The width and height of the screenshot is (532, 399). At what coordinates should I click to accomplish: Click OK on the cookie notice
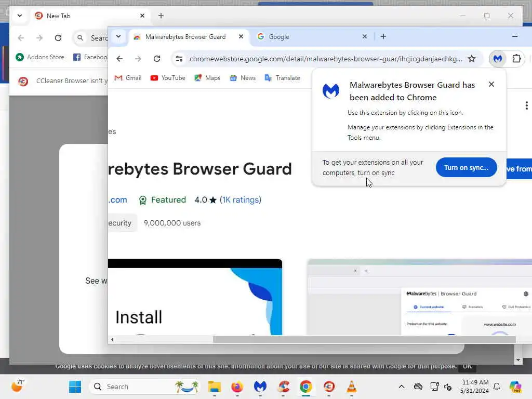467,366
